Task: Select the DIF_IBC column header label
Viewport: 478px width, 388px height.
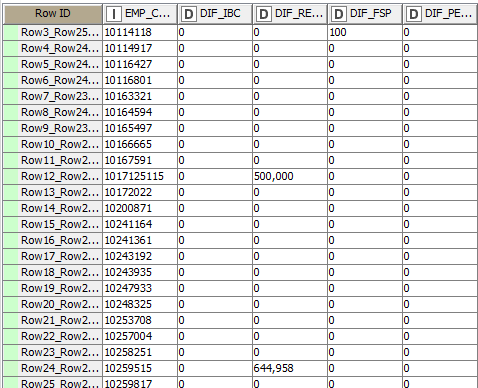Action: point(220,13)
